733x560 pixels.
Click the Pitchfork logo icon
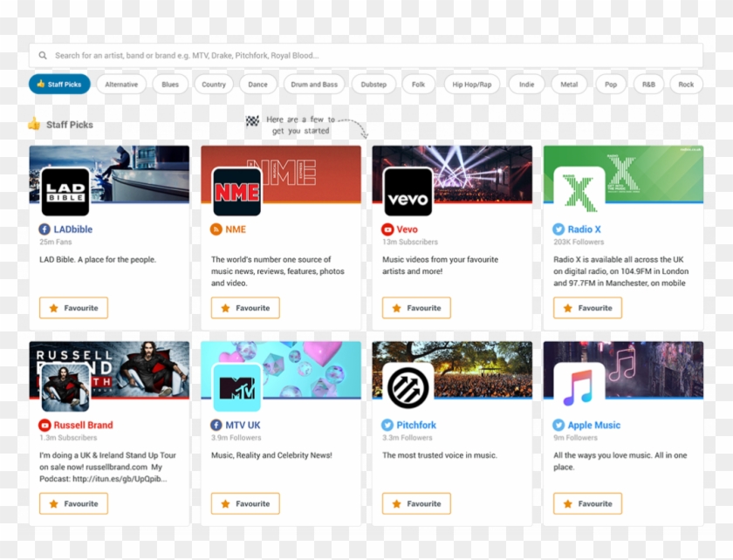pyautogui.click(x=408, y=387)
